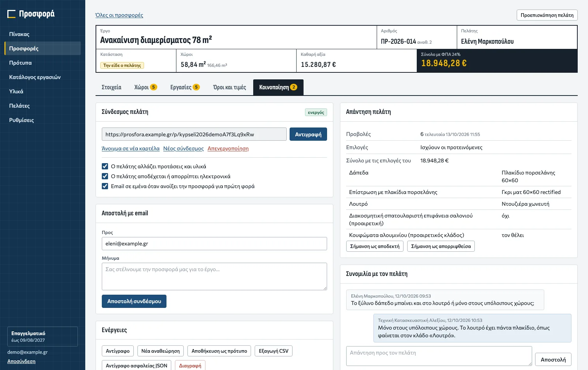Click the Απενεργοποίηση link
The height and width of the screenshot is (370, 588).
click(x=228, y=148)
